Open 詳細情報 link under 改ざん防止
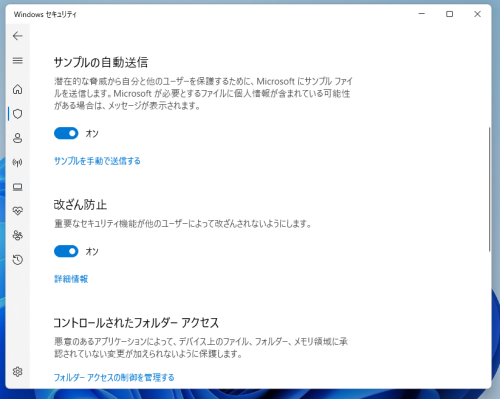The image size is (500, 399). click(x=71, y=279)
